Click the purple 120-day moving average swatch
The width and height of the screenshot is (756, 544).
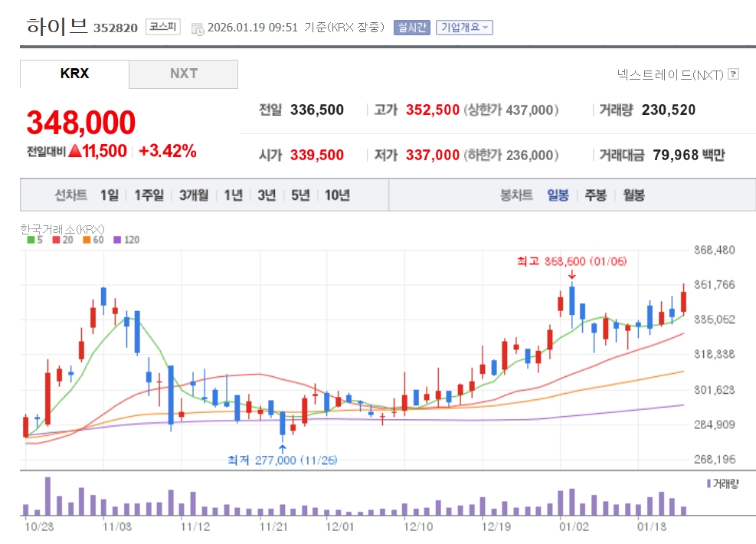coord(117,240)
